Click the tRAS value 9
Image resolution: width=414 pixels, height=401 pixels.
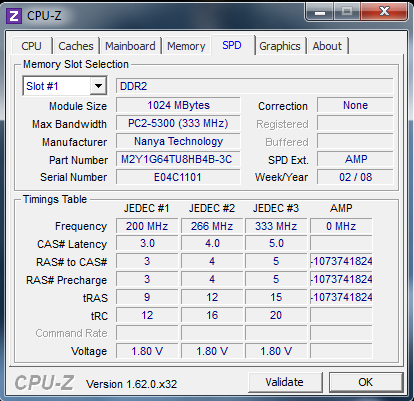[x=147, y=297]
